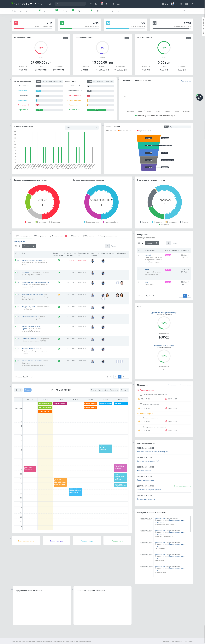Click the share arrow icon in header
205x644 pixels.
(x=90, y=4)
